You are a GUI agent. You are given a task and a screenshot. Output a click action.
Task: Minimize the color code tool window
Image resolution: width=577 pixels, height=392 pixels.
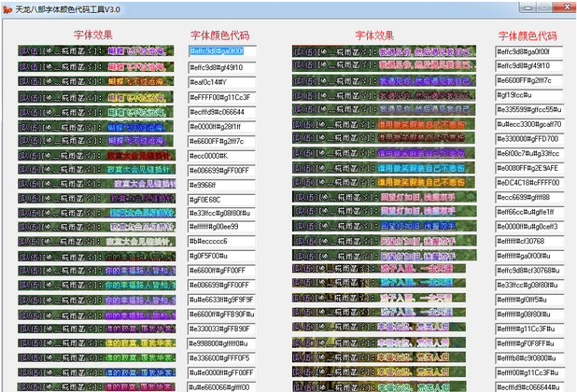pos(528,8)
